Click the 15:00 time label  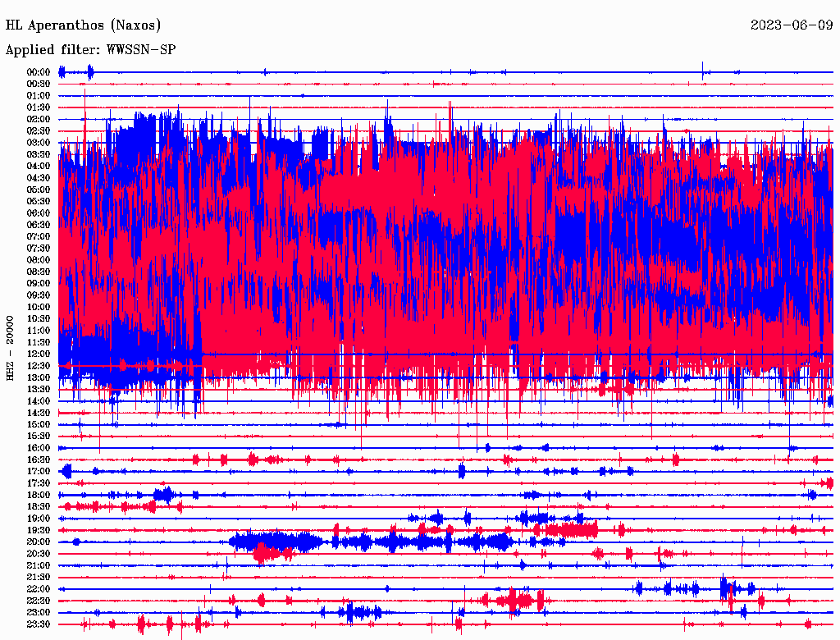click(x=39, y=424)
